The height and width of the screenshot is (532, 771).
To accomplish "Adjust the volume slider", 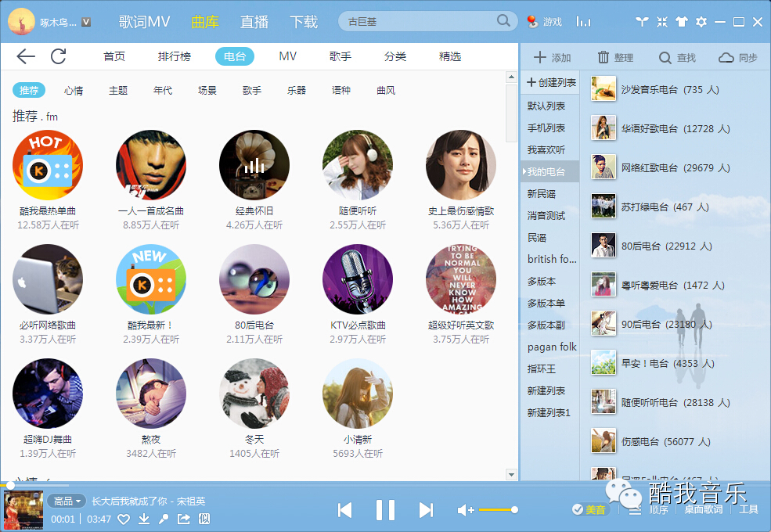I will coord(497,510).
